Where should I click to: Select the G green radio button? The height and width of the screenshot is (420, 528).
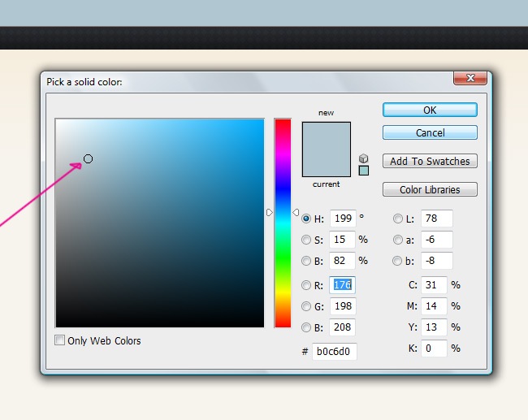click(306, 306)
